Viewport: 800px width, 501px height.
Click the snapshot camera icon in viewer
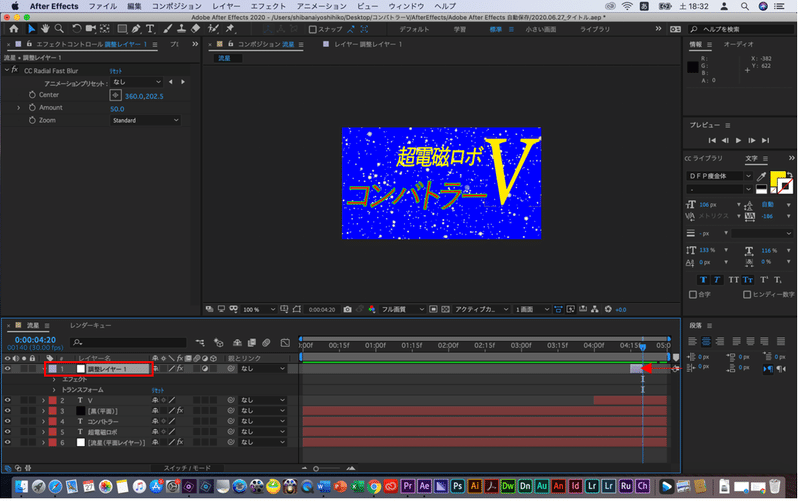[347, 310]
